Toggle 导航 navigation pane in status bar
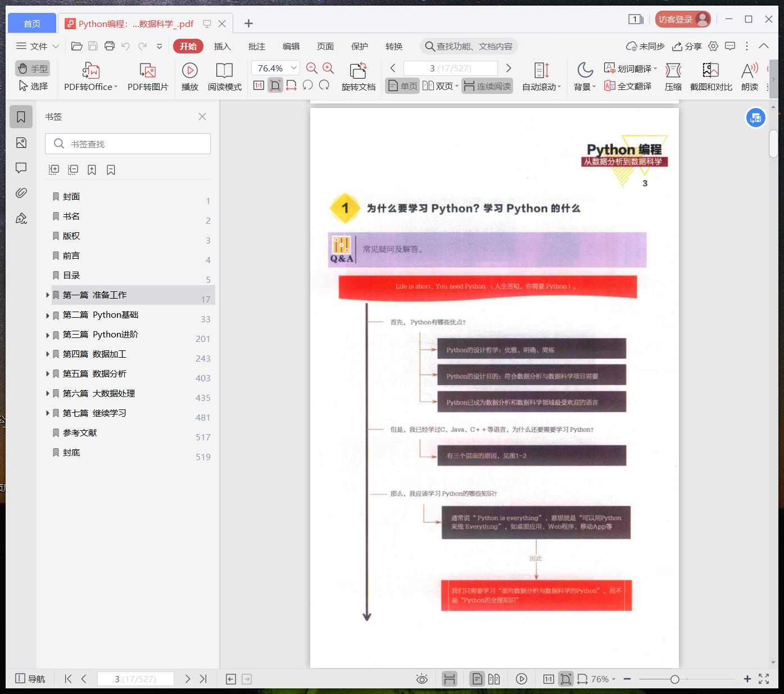The height and width of the screenshot is (694, 784). (x=30, y=679)
